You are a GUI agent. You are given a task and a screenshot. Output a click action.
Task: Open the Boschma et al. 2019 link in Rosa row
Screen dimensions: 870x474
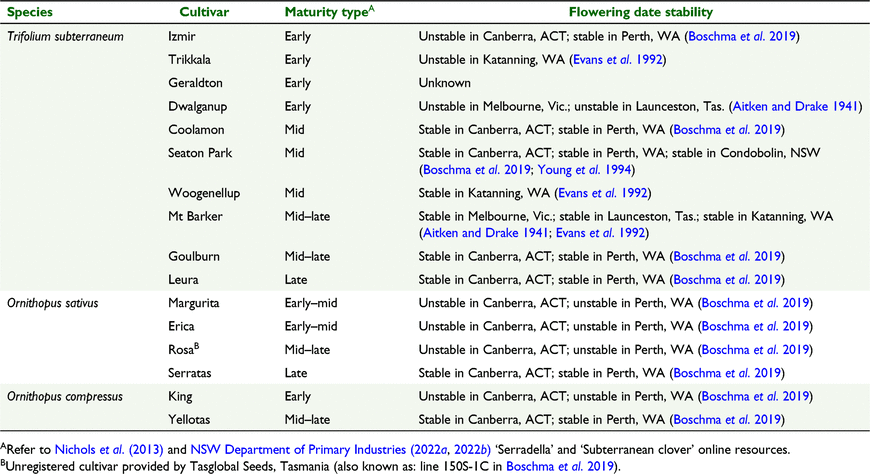pos(755,350)
